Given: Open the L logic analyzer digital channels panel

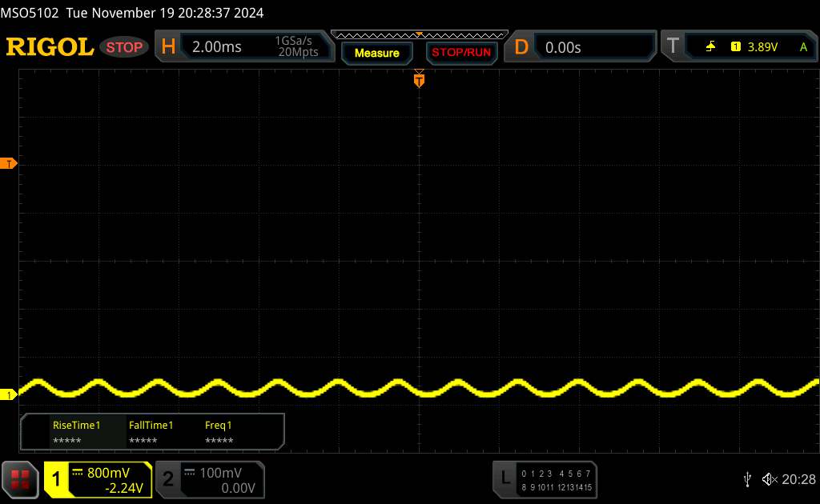Looking at the screenshot, I should (545, 479).
